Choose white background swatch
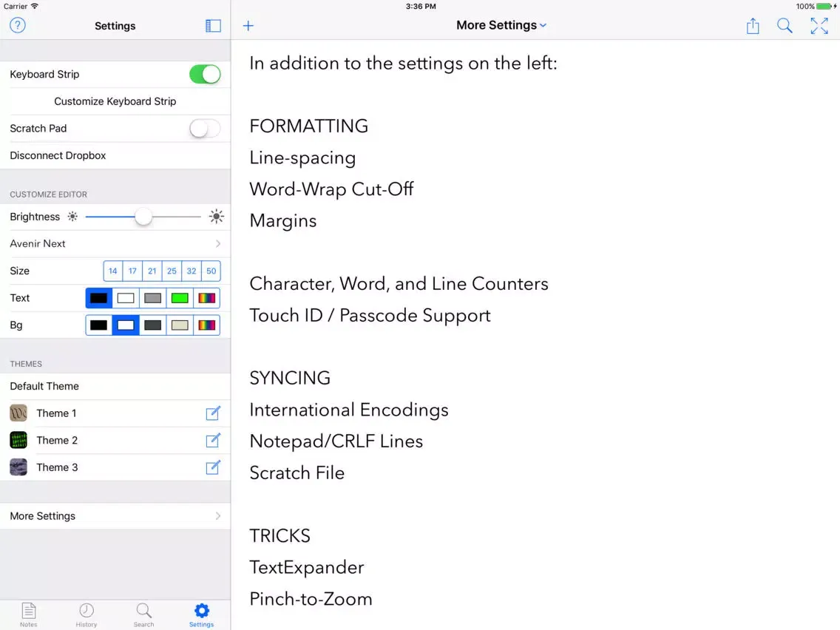Screen dimensions: 840x630 pyautogui.click(x=126, y=325)
